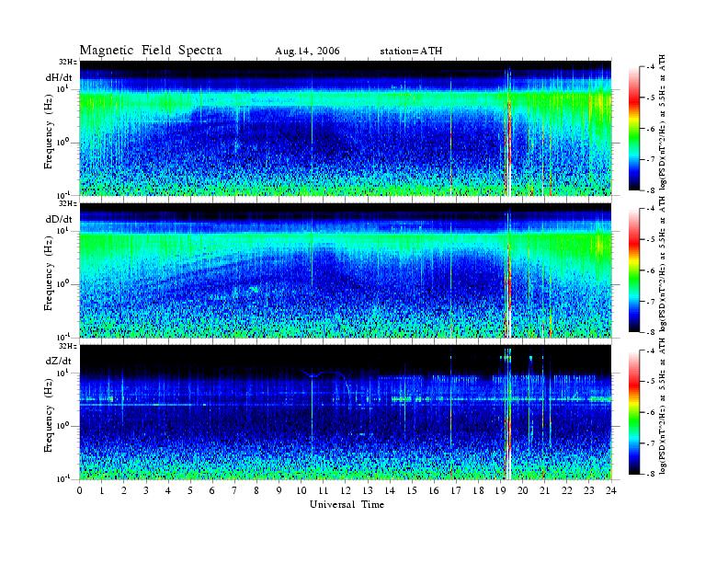Image resolution: width=728 pixels, height=563 pixels.
Task: Click the 10^0 frequency tick of dD/dt panel
Action: pyautogui.click(x=63, y=283)
